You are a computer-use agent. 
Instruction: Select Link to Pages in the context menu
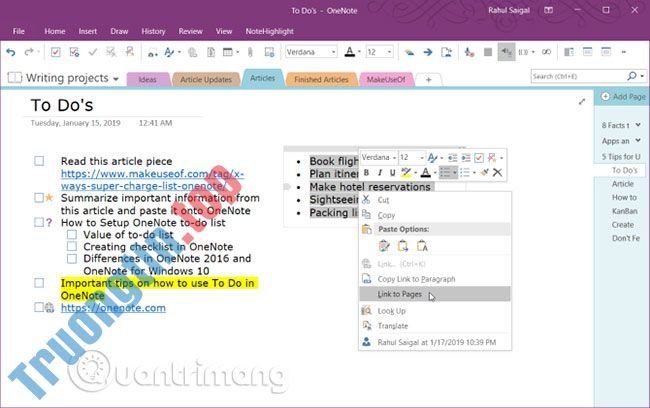pyautogui.click(x=435, y=294)
